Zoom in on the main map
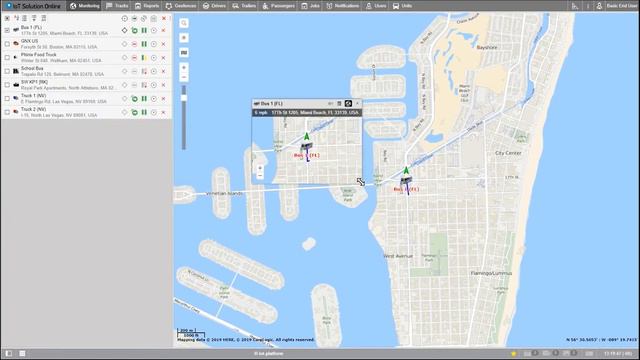The image size is (640, 360). tap(184, 67)
